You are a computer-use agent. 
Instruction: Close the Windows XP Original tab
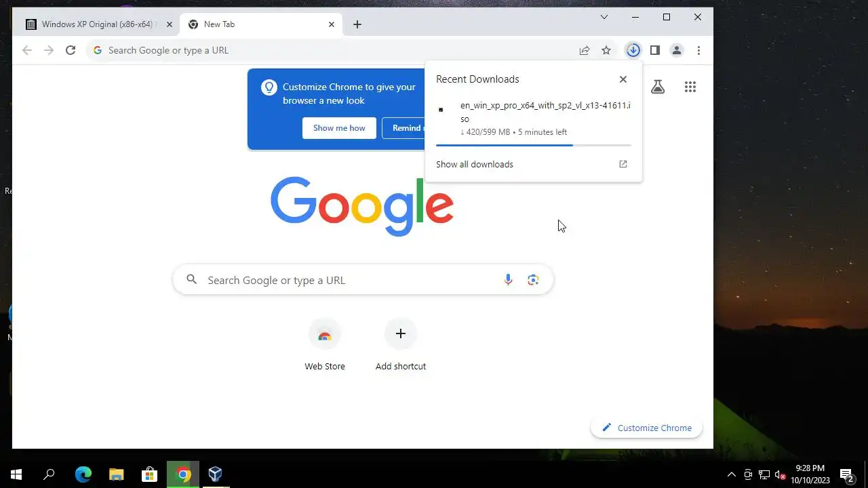click(x=170, y=24)
